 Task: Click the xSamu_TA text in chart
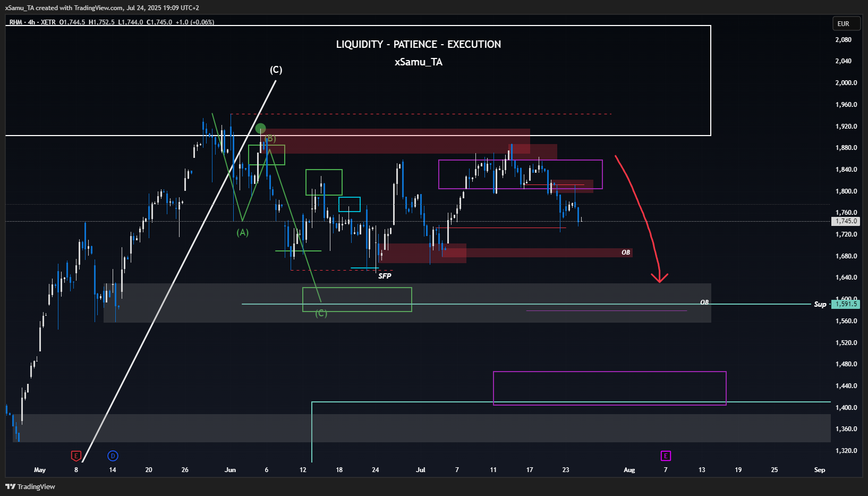tap(419, 62)
